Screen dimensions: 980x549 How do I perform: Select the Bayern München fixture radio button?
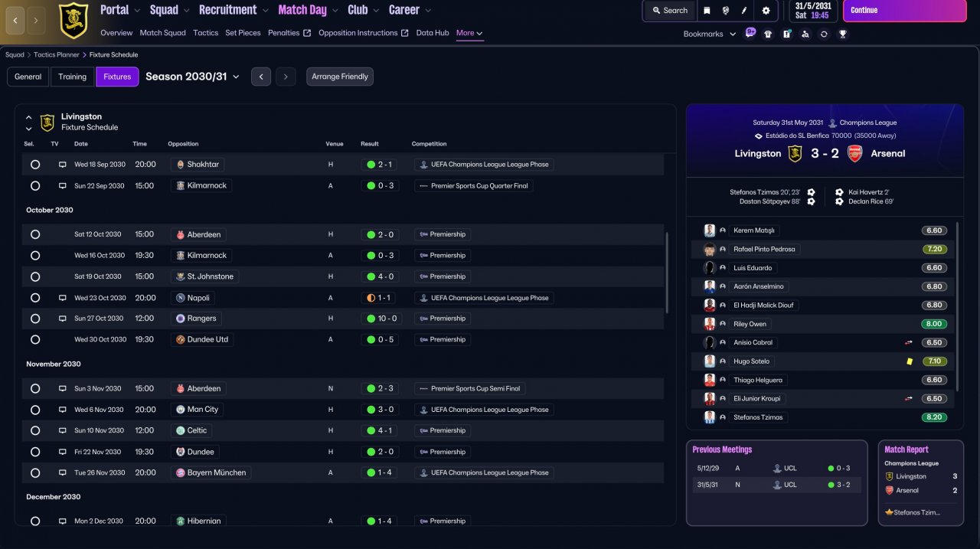click(x=35, y=472)
